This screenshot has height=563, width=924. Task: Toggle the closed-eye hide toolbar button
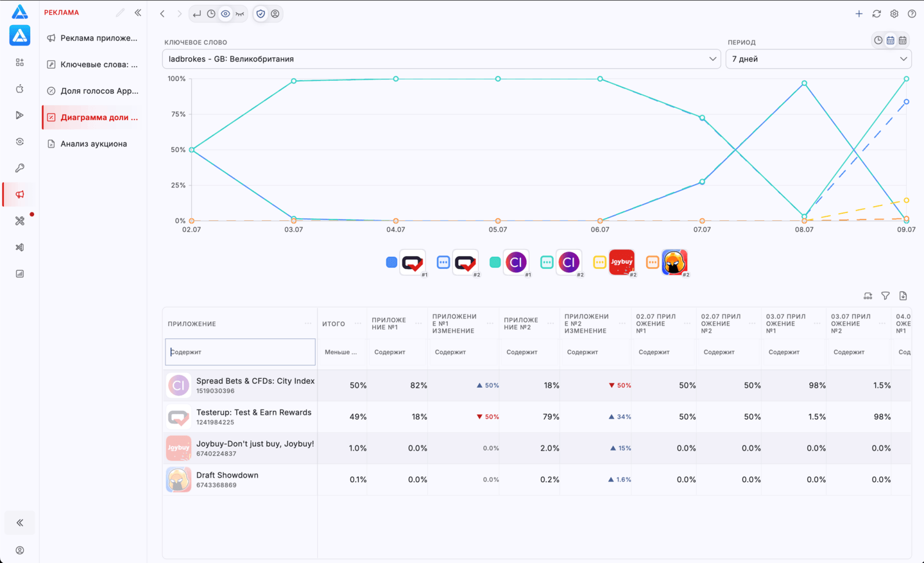239,13
